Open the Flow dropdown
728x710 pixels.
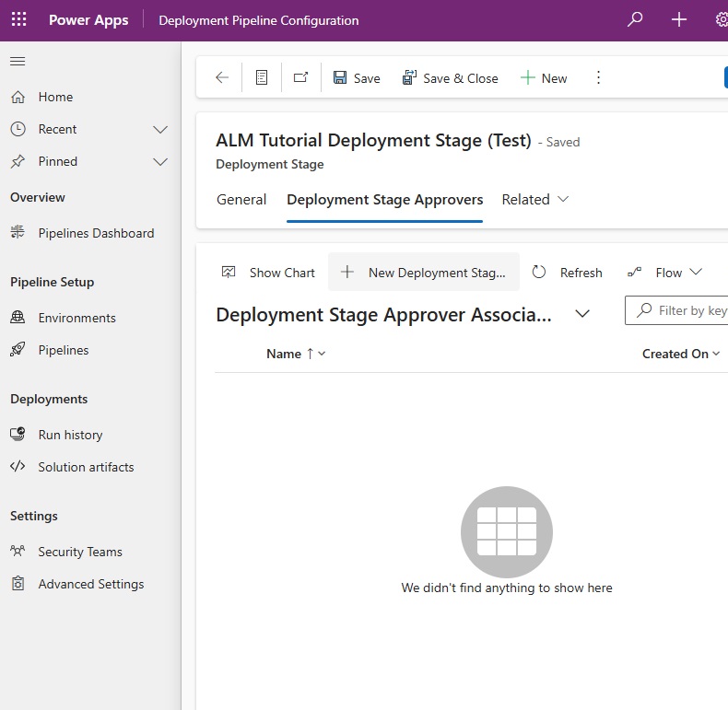664,273
